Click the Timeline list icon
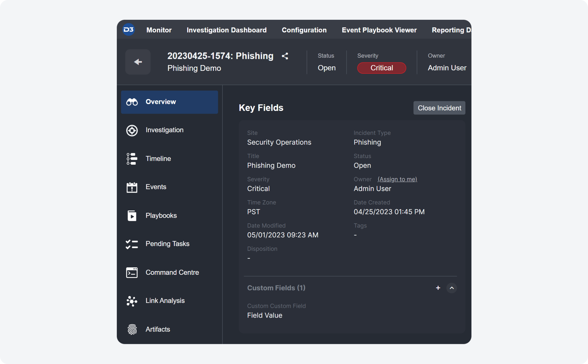 click(132, 159)
